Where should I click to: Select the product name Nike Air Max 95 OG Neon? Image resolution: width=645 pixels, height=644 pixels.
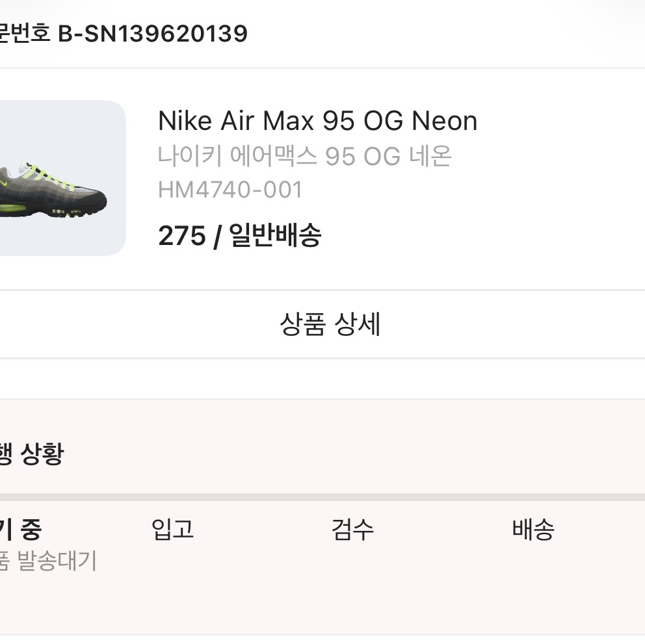318,121
